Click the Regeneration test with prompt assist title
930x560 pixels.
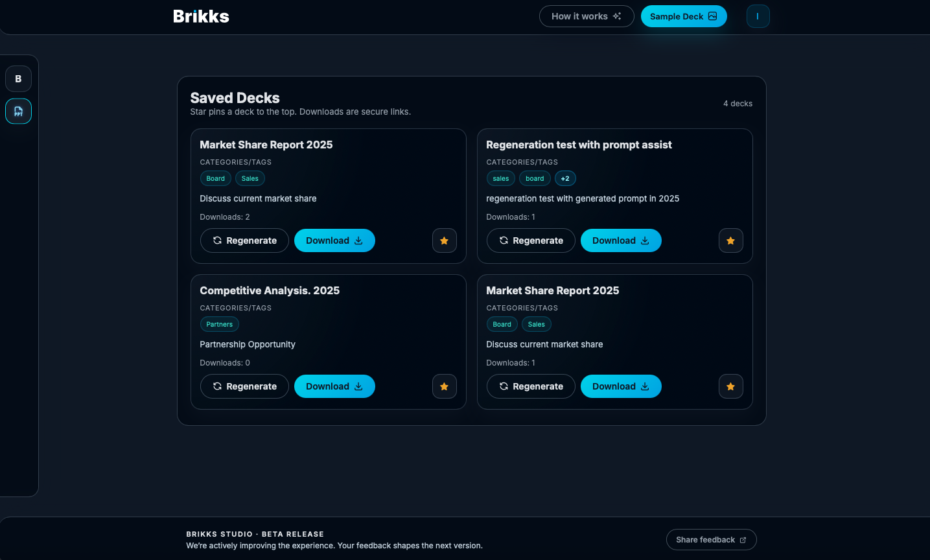pos(579,145)
